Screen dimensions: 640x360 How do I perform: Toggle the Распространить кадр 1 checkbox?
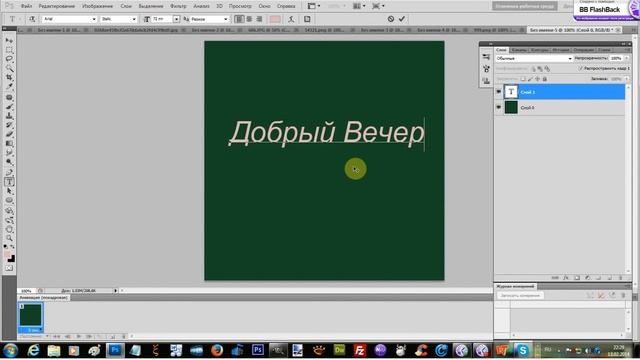(x=581, y=69)
